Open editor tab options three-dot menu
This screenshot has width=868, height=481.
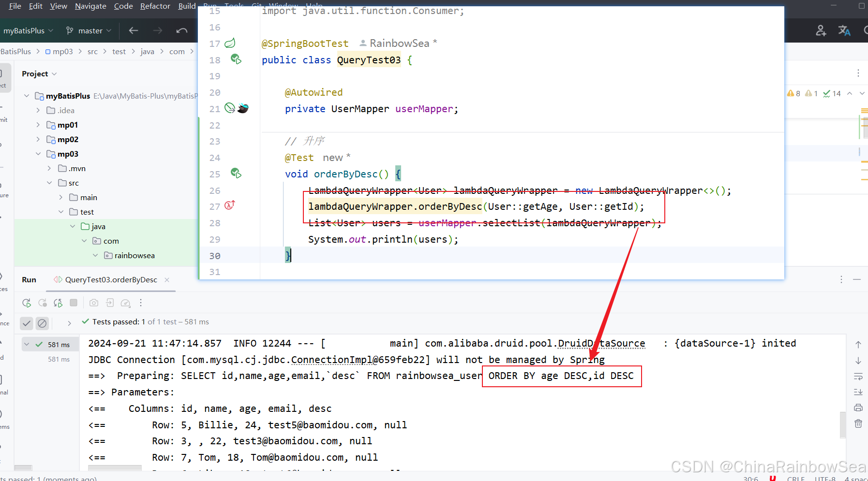click(x=858, y=73)
